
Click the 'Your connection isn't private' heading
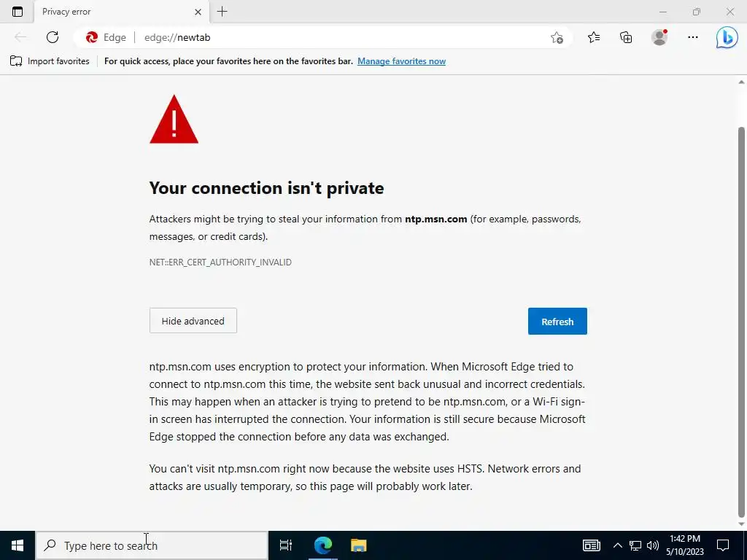point(266,187)
